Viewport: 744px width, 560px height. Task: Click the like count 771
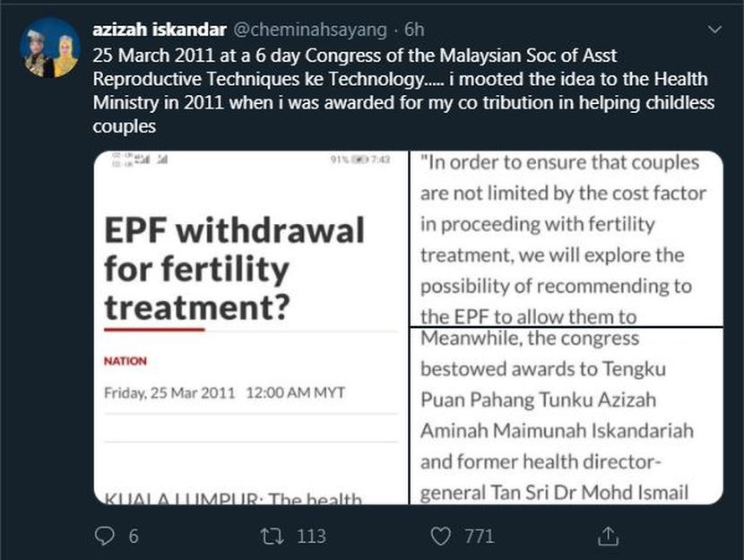pos(480,537)
